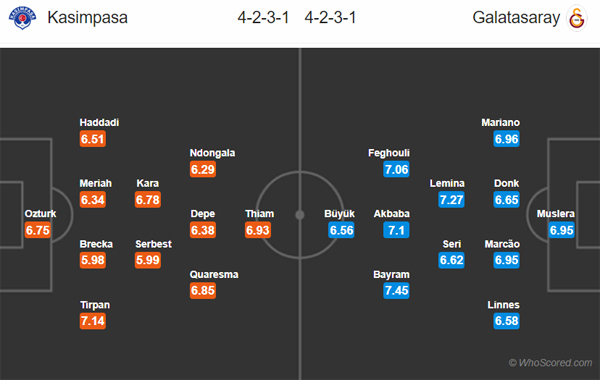Screen dimensions: 600x380
Task: Click Kasimpasa's 4-2-3-1 formation label
Action: (x=263, y=18)
